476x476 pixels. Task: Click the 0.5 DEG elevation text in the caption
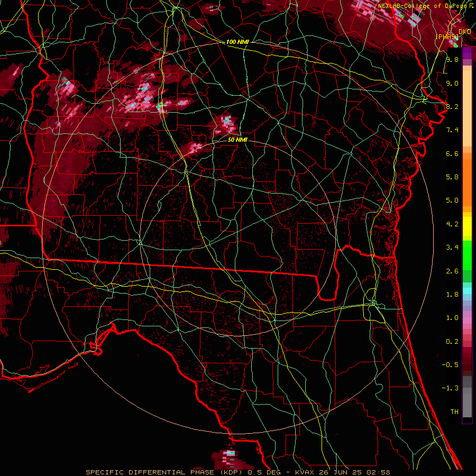tap(264, 472)
